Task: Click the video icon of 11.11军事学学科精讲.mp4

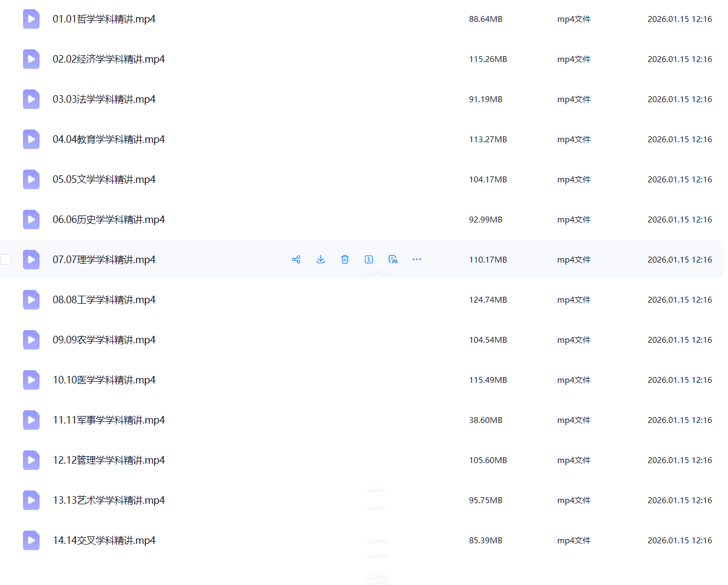Action: [31, 420]
